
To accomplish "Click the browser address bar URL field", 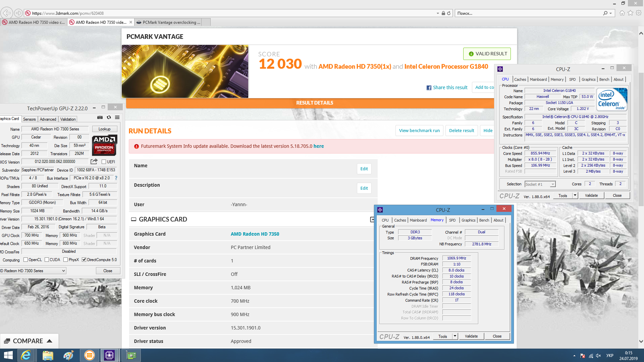I will click(x=231, y=13).
